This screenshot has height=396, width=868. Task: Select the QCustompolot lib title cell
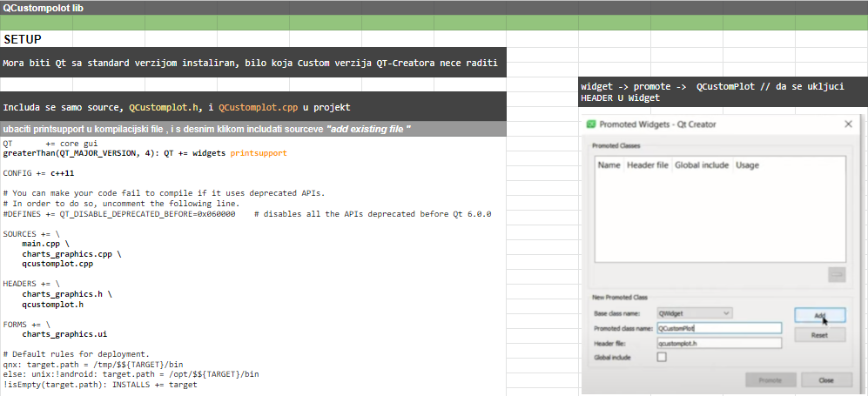point(44,8)
